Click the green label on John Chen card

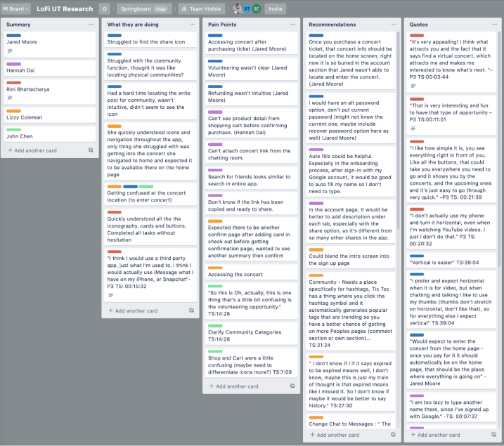(13, 130)
